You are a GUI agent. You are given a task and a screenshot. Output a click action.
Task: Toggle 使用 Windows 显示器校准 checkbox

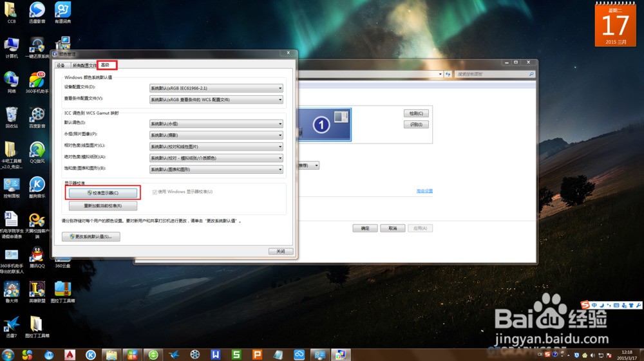pos(155,192)
